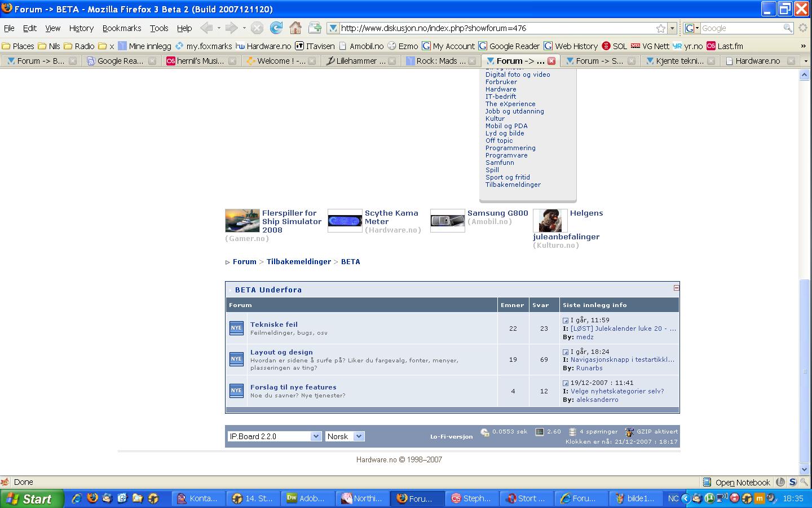Open user profile medz
The width and height of the screenshot is (812, 508).
tap(585, 337)
